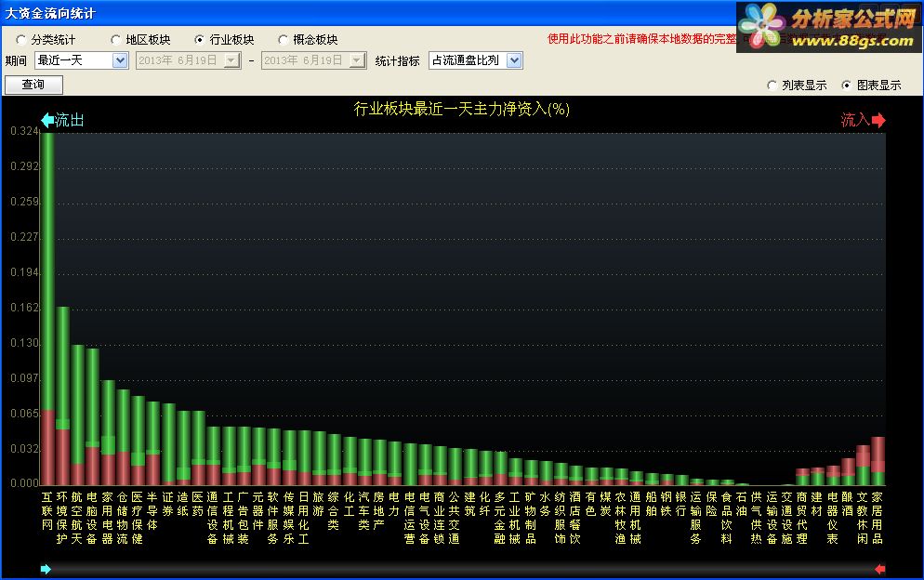Click the 0.162 y-axis value
Screen dimensions: 924x580
click(x=24, y=308)
